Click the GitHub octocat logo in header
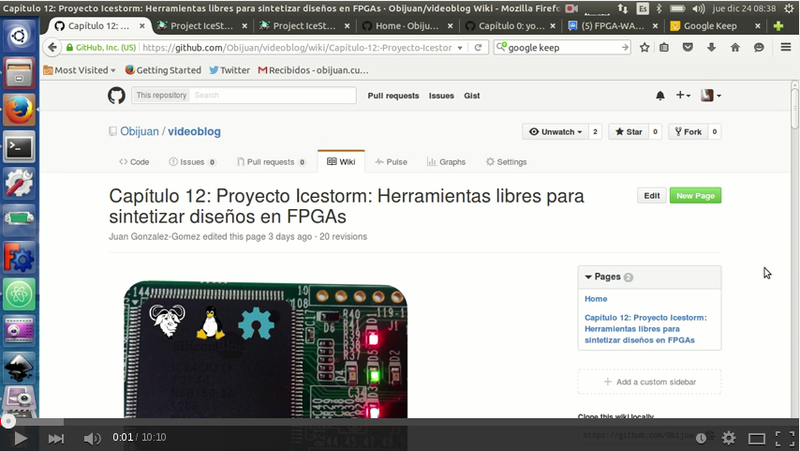This screenshot has width=800, height=451. point(117,95)
